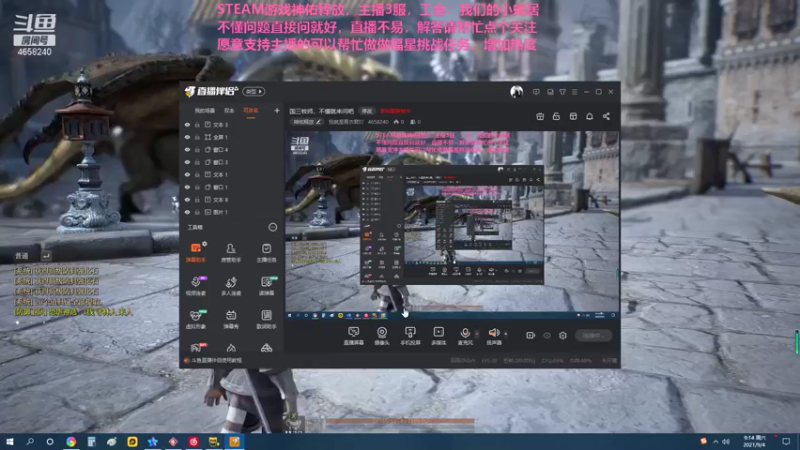Open the mode dropdown next to 直播伴侣 logo

coord(254,92)
